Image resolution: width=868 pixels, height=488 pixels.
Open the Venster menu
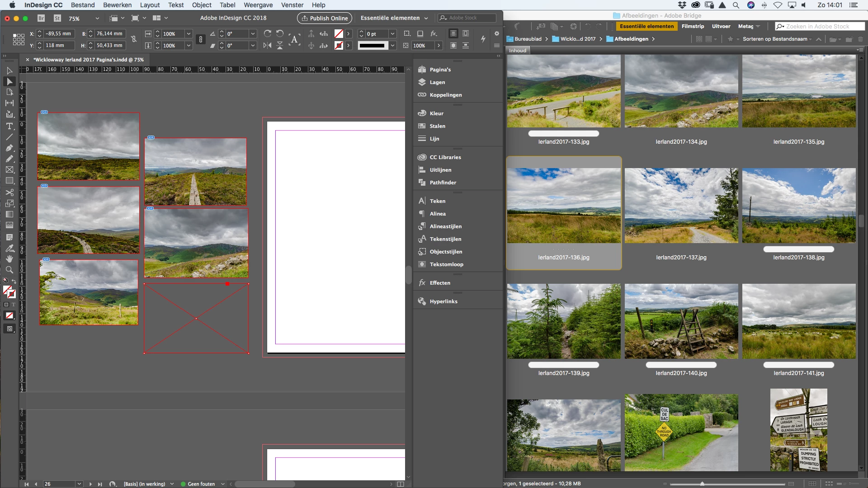292,5
